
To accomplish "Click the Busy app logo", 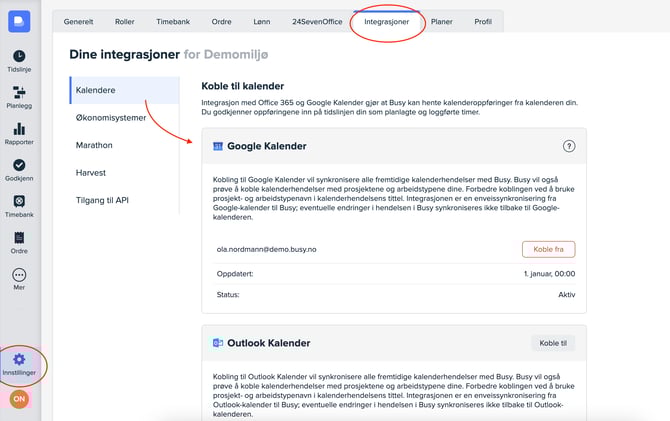I will tap(19, 22).
